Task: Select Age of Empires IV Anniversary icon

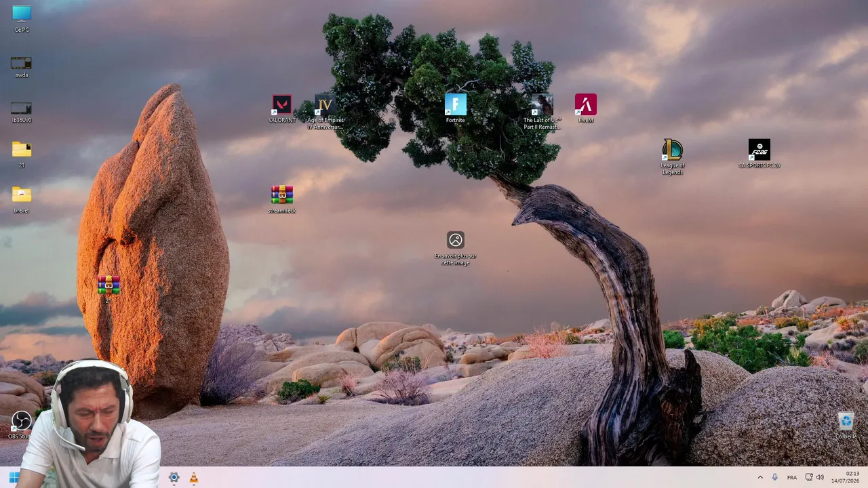Action: (x=325, y=112)
